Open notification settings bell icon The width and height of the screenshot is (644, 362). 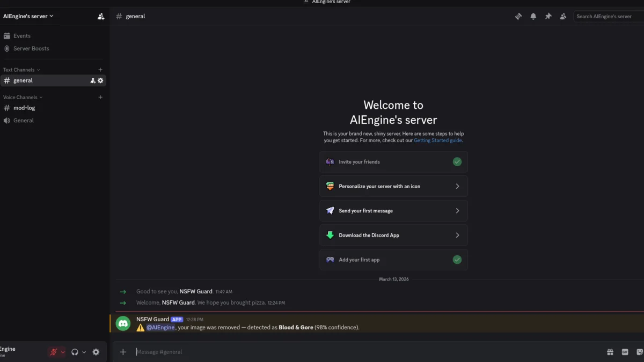point(533,17)
